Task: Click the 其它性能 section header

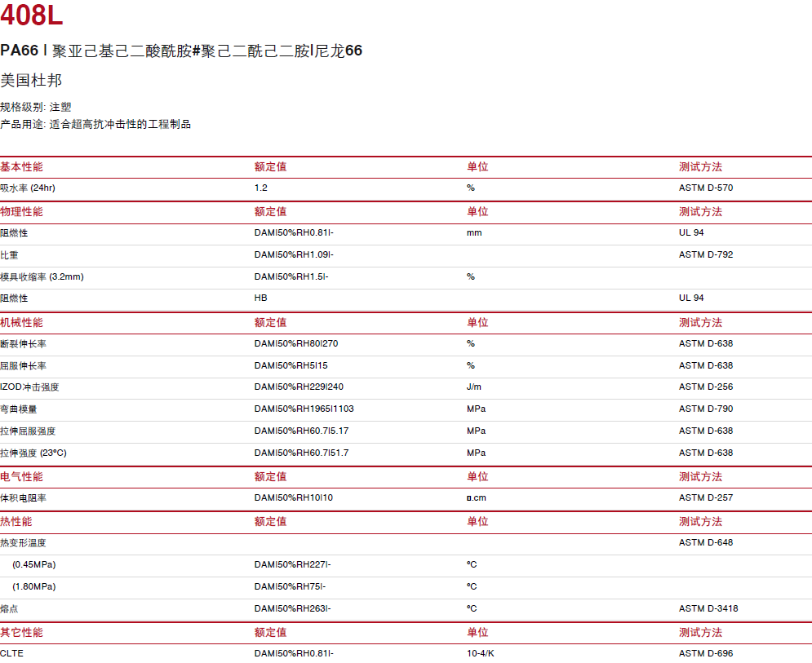Action: tap(21, 633)
